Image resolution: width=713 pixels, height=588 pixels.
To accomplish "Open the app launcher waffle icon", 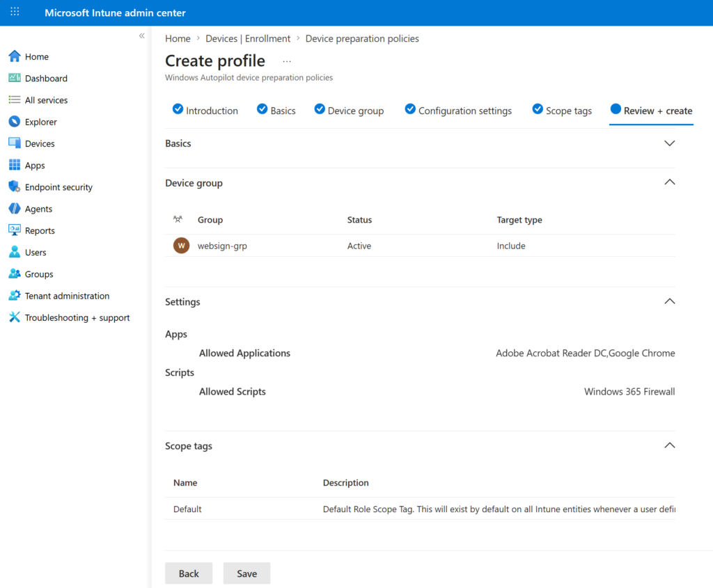I will (15, 13).
